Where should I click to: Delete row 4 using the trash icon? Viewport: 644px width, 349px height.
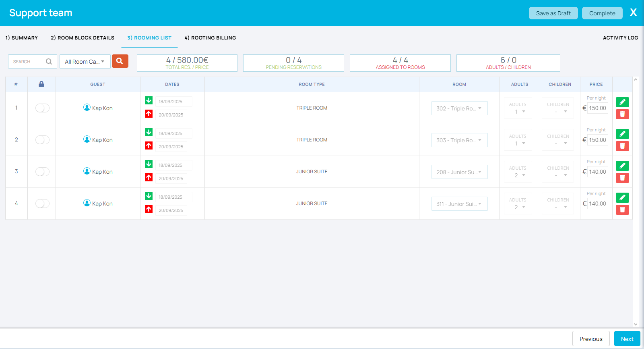622,210
